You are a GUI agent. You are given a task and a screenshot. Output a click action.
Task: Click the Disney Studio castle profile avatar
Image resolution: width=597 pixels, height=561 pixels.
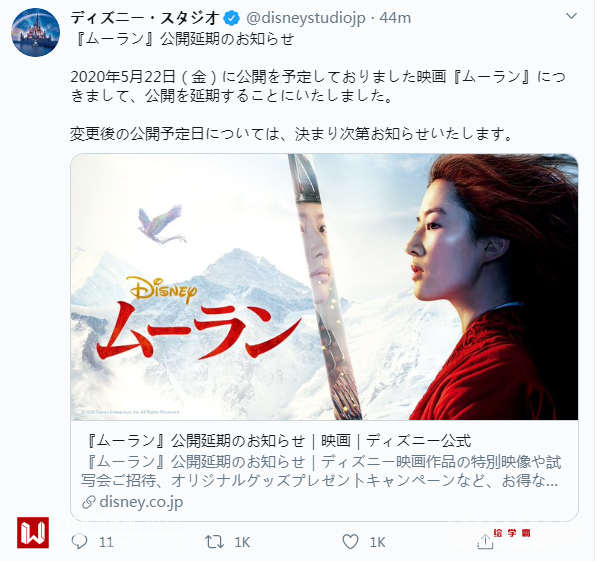coord(35,32)
